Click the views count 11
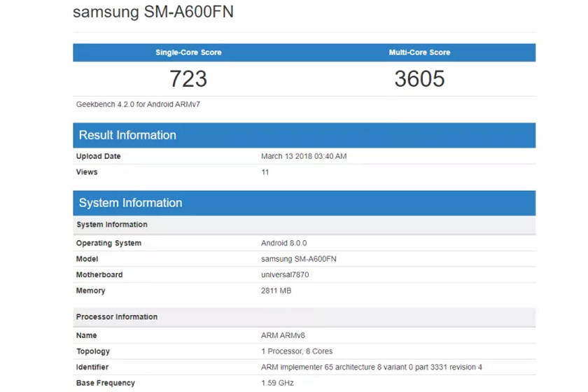 pos(265,172)
